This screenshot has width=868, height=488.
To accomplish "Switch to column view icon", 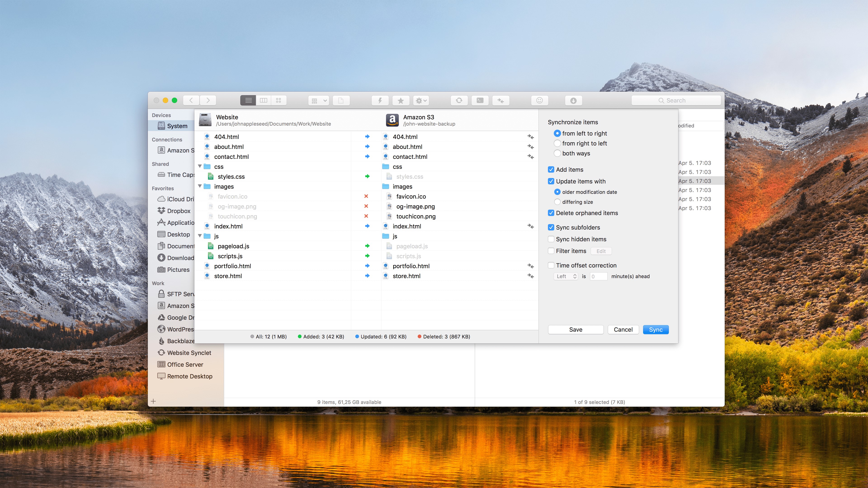I will [264, 100].
